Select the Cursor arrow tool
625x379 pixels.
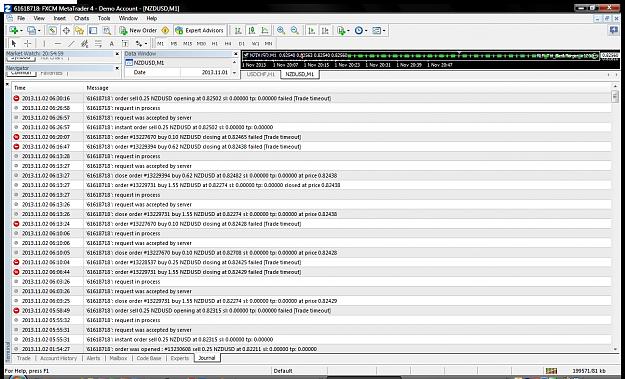[x=14, y=43]
